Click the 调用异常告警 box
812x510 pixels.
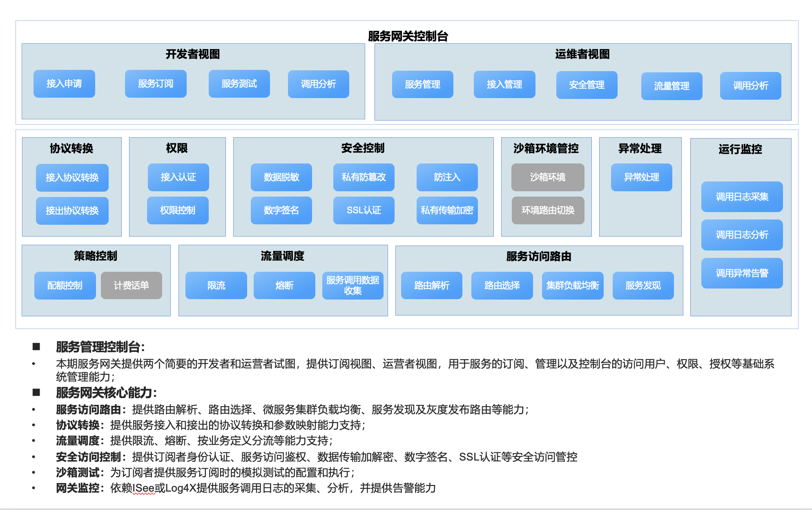point(742,273)
